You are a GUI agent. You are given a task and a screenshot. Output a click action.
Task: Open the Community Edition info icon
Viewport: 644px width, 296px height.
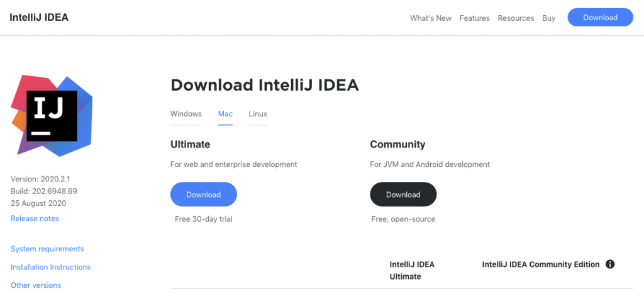(610, 265)
